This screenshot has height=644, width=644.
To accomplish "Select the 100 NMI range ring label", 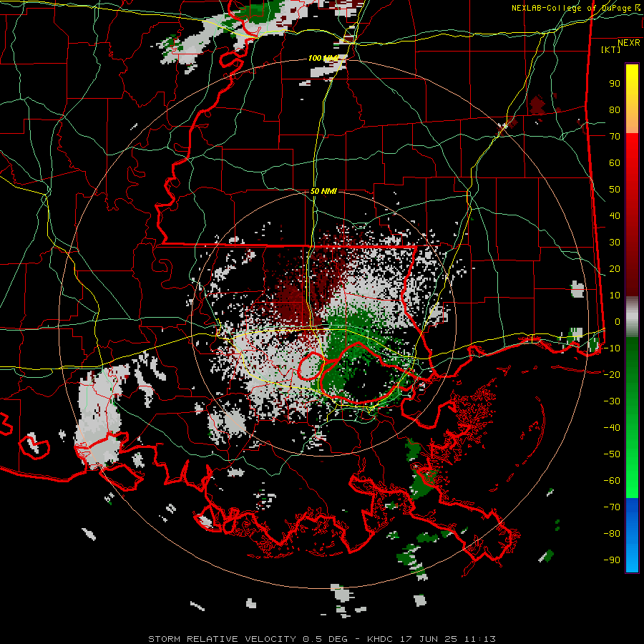I will (x=323, y=59).
